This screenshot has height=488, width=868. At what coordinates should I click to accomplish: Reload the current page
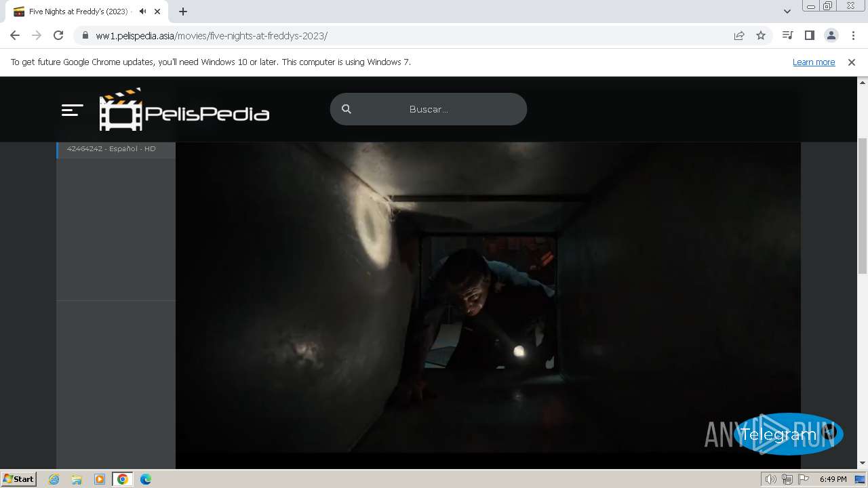click(x=58, y=36)
